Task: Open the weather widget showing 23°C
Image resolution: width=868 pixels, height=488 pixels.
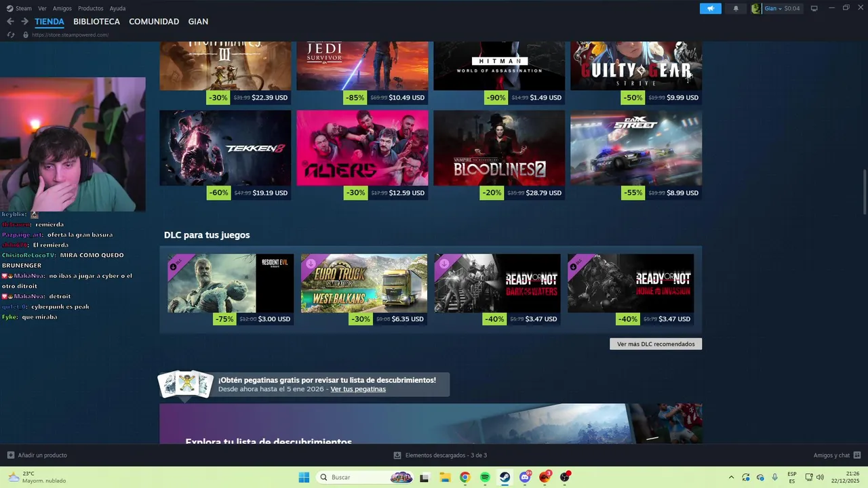Action: [x=37, y=477]
